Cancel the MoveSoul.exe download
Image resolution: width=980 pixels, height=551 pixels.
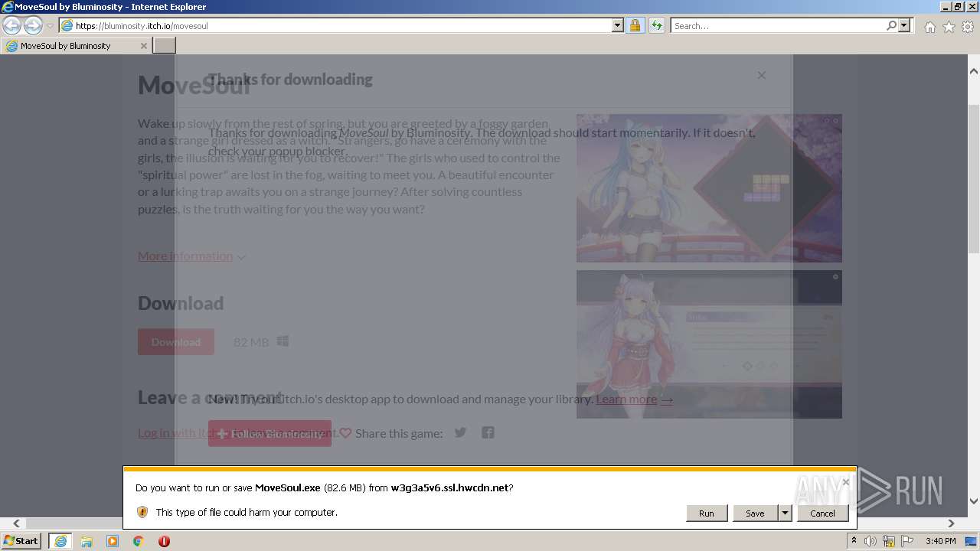pyautogui.click(x=822, y=514)
